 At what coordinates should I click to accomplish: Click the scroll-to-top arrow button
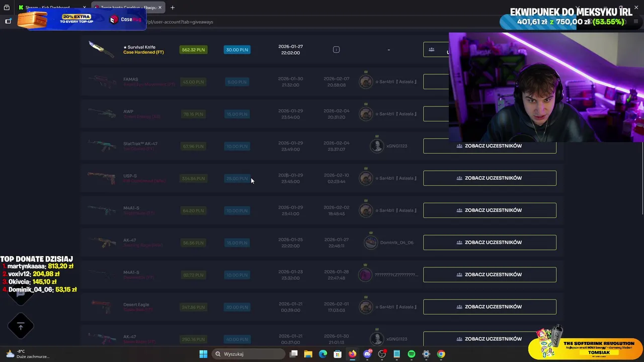coord(21,327)
